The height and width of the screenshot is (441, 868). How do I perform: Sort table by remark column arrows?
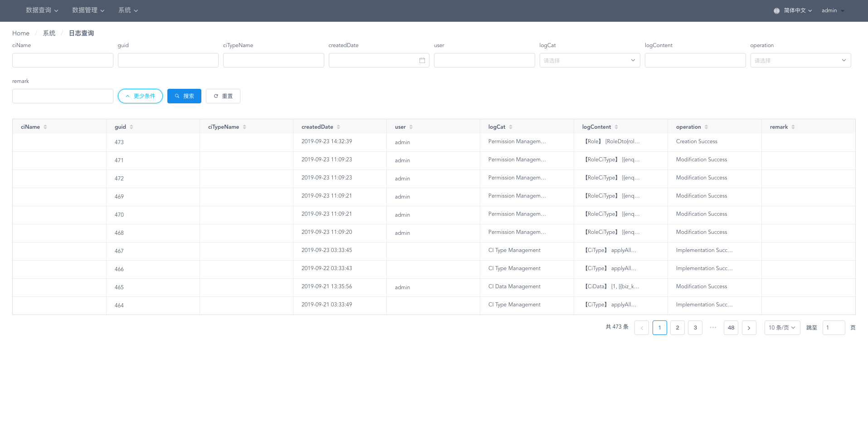point(793,127)
